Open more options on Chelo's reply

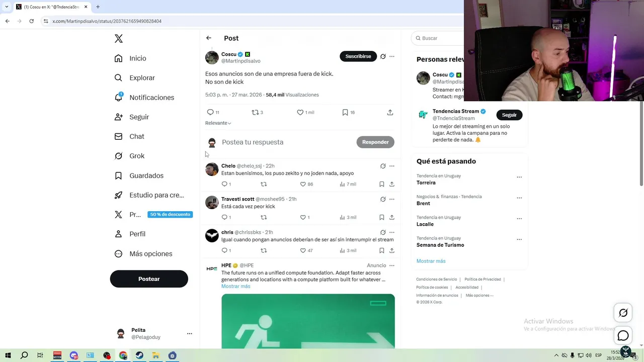tap(392, 166)
